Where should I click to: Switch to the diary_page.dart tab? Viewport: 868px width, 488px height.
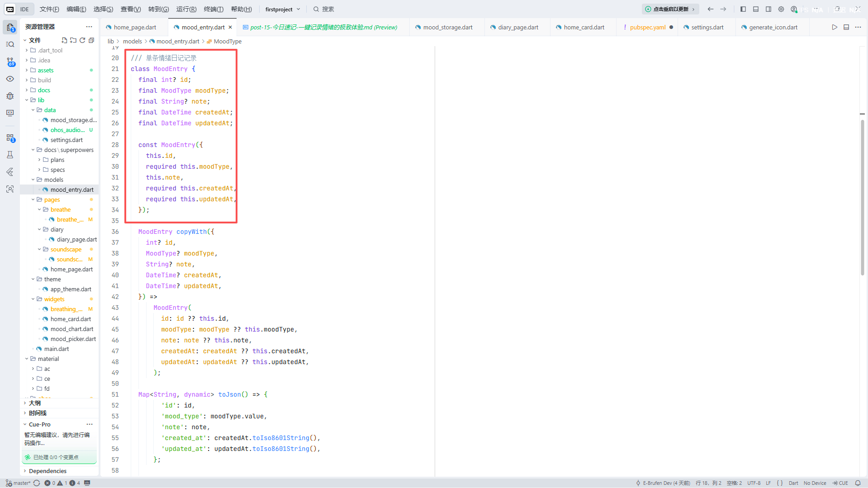point(517,27)
